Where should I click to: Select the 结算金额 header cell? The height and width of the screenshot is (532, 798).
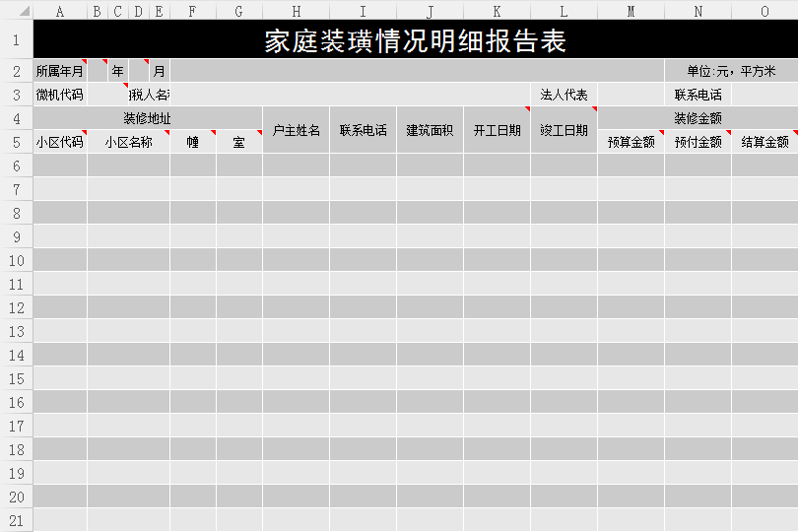[x=765, y=142]
